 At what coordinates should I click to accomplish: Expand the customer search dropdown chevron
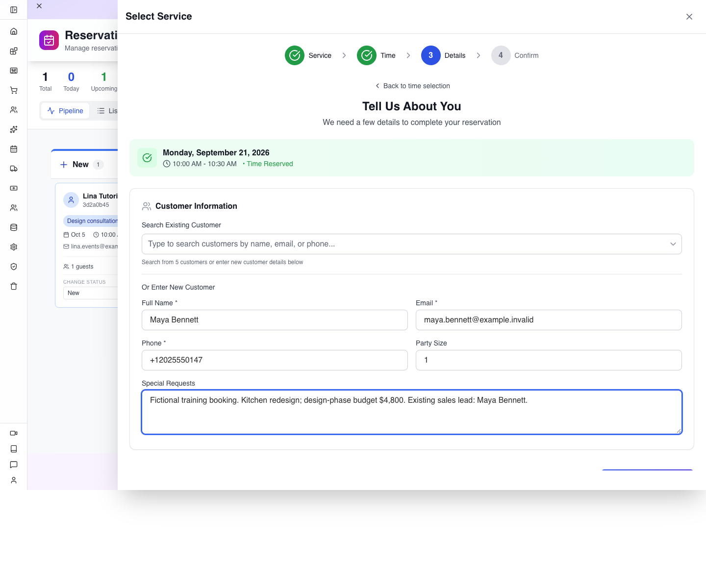point(673,244)
